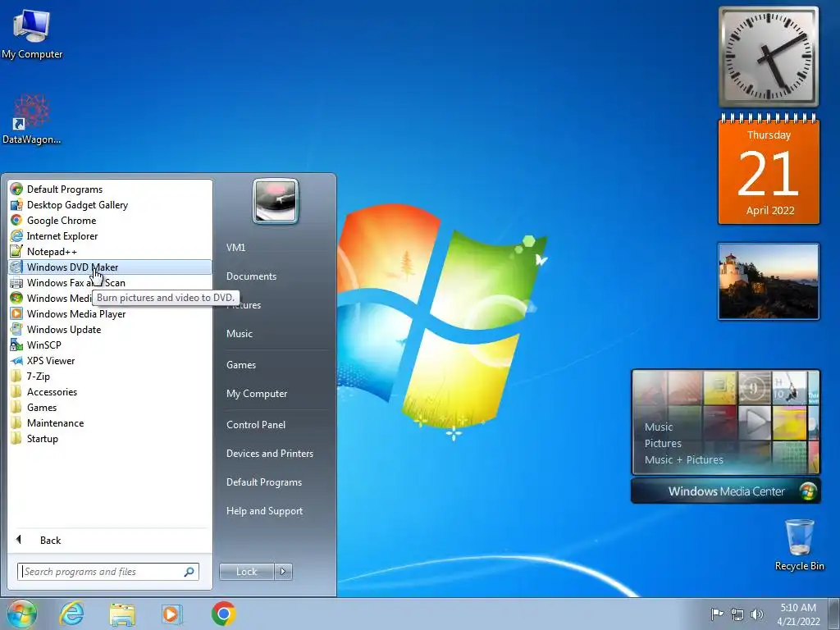Screen dimensions: 840x630
Task: Expand the Startup folder
Action: (x=111, y=438)
